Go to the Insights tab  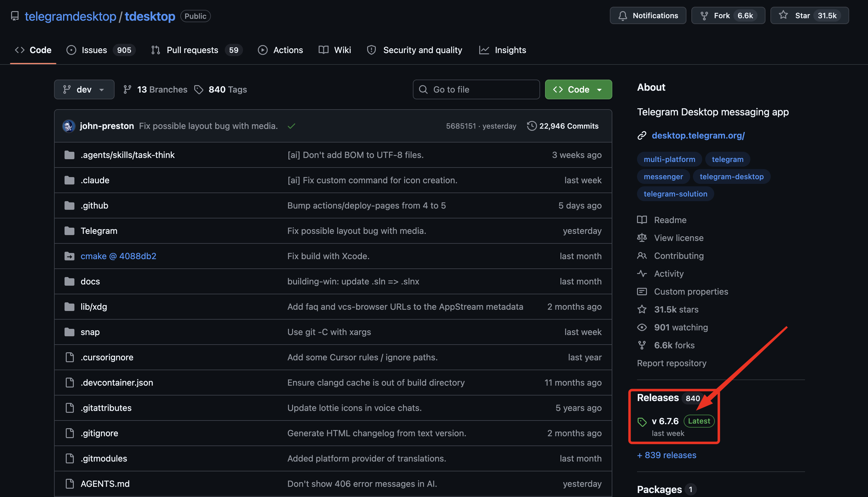click(510, 50)
